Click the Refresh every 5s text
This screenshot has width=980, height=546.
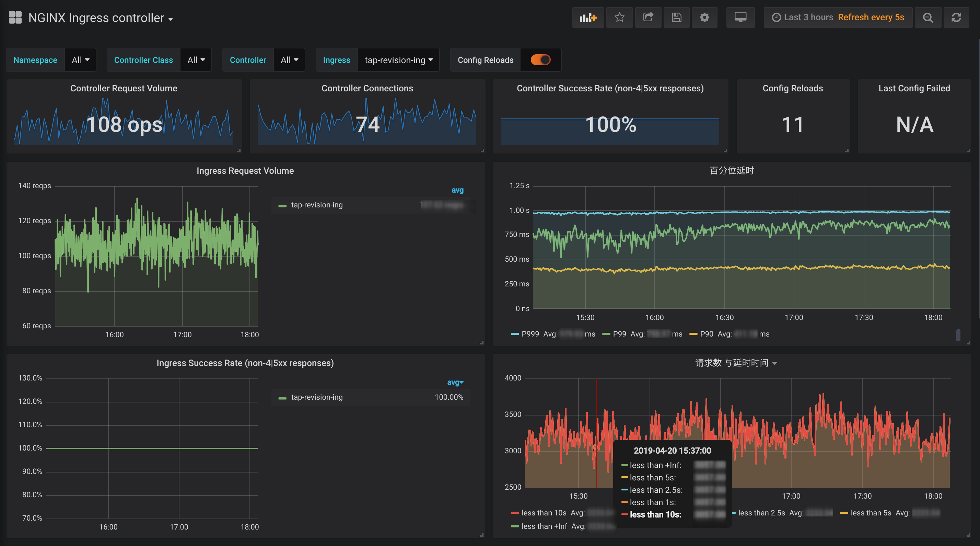coord(871,18)
